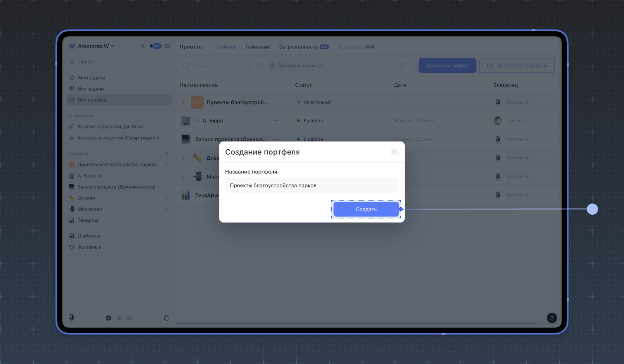The height and width of the screenshot is (364, 624).
Task: Click the sidebar search magnifier icon
Action: click(x=142, y=46)
